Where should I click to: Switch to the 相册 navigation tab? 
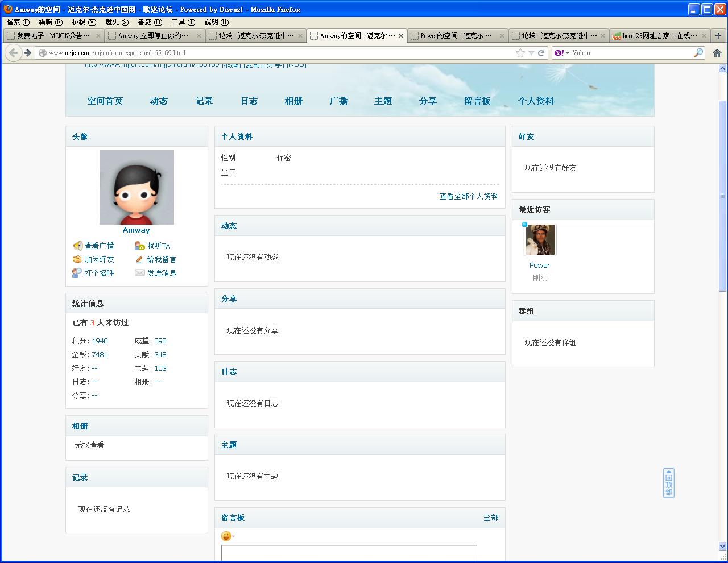[x=293, y=101]
